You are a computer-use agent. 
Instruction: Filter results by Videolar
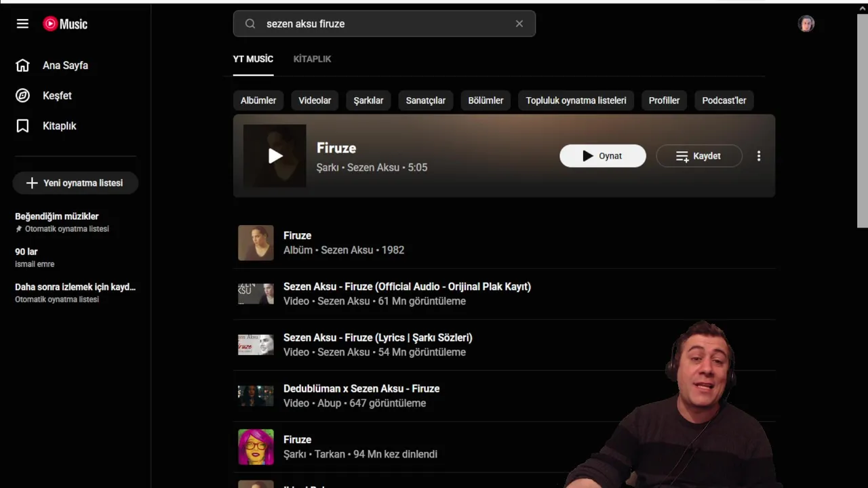pyautogui.click(x=315, y=100)
